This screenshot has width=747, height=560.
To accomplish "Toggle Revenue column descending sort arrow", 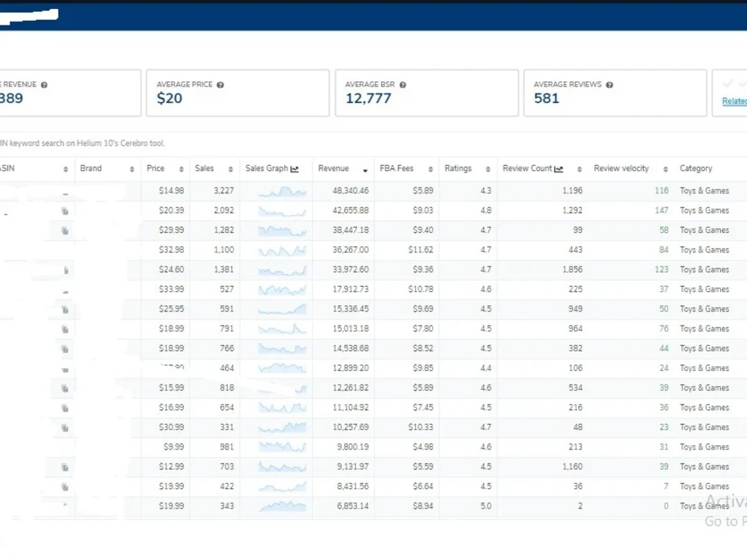I will tap(365, 170).
